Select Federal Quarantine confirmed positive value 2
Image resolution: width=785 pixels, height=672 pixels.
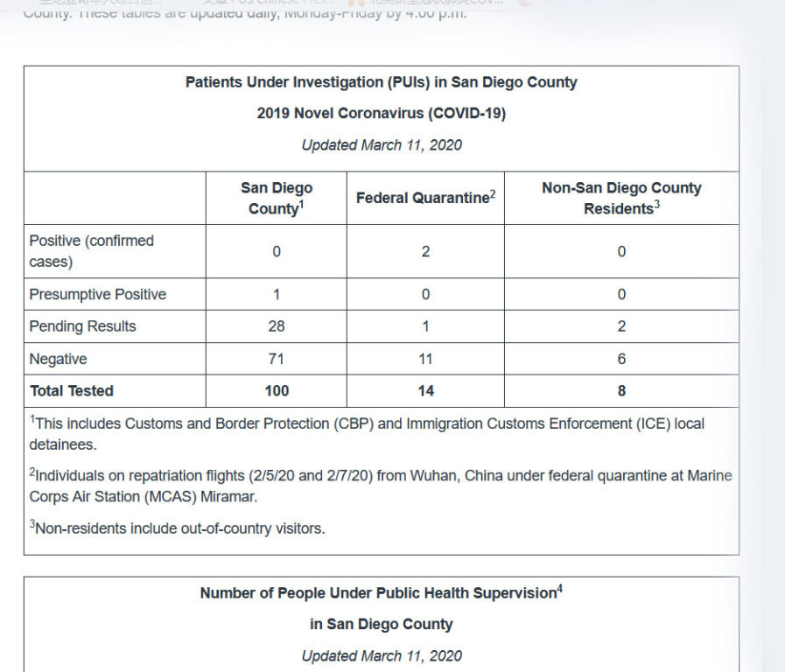coord(425,251)
